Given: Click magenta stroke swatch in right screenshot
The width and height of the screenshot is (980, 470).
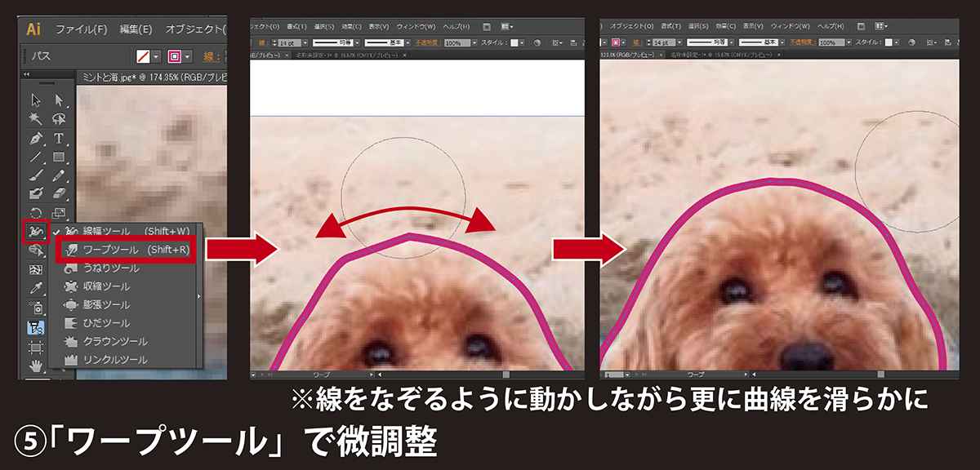Looking at the screenshot, I should [616, 42].
